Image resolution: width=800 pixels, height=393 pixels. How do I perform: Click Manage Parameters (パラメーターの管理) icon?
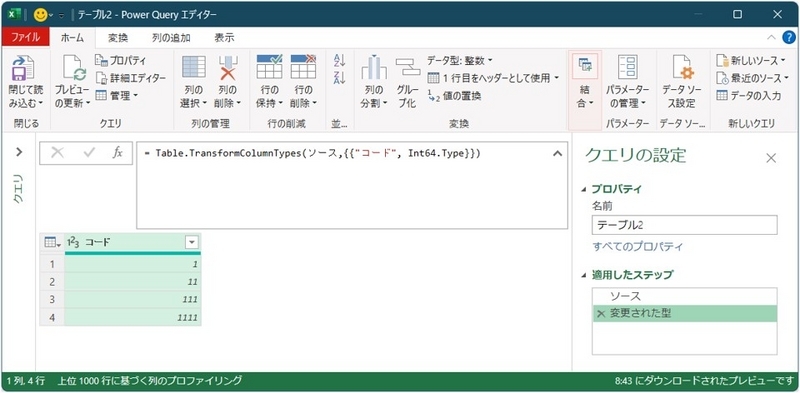coord(628,67)
